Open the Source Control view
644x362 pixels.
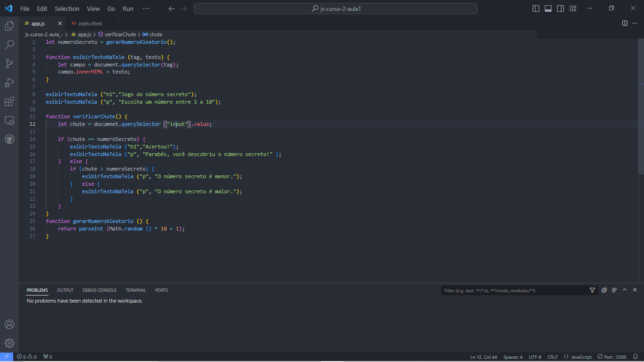click(9, 64)
